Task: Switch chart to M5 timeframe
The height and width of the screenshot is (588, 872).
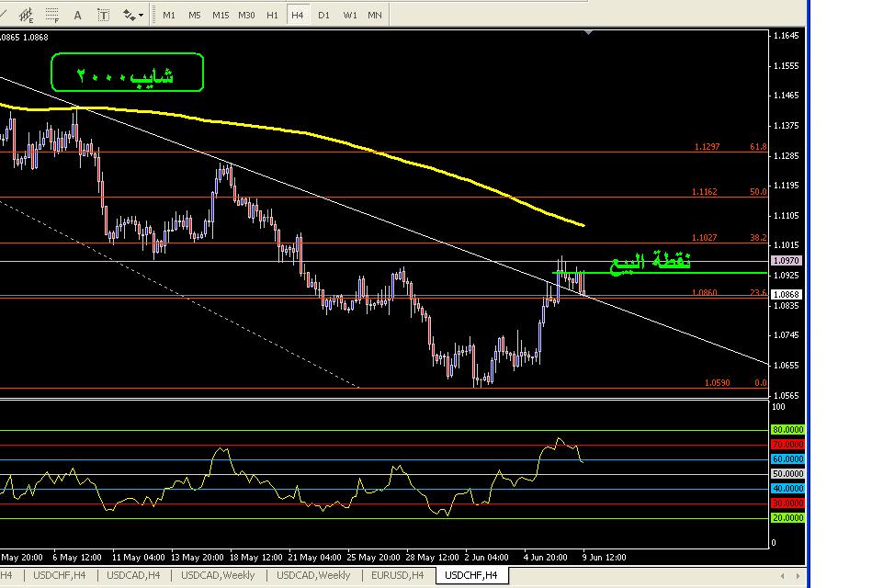Action: tap(195, 15)
